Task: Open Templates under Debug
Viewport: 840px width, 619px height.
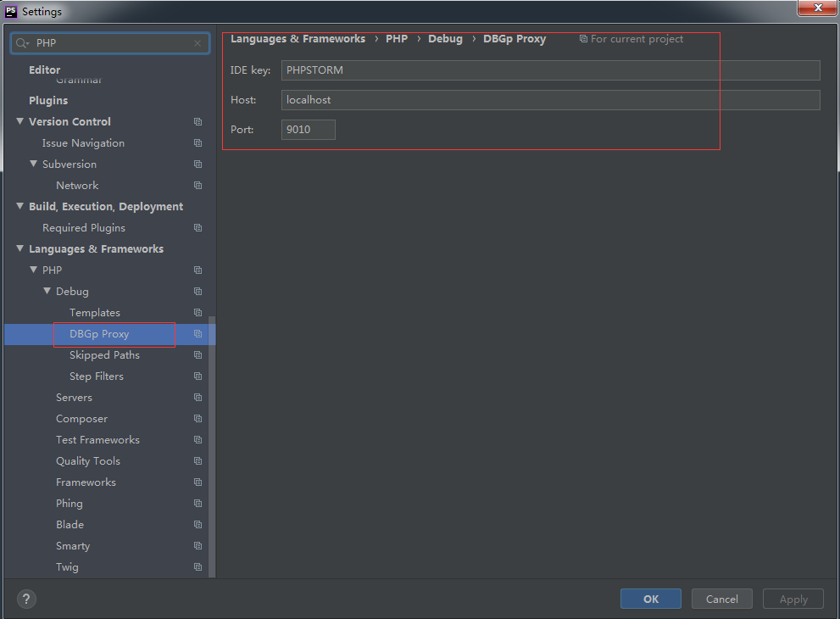Action: 95,312
